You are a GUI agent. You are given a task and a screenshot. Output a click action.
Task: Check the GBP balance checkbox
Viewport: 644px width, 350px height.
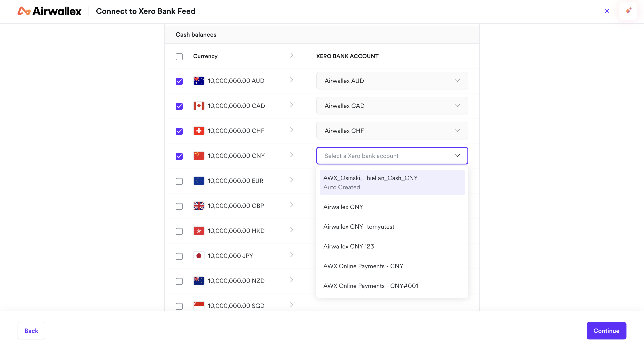[x=179, y=206]
